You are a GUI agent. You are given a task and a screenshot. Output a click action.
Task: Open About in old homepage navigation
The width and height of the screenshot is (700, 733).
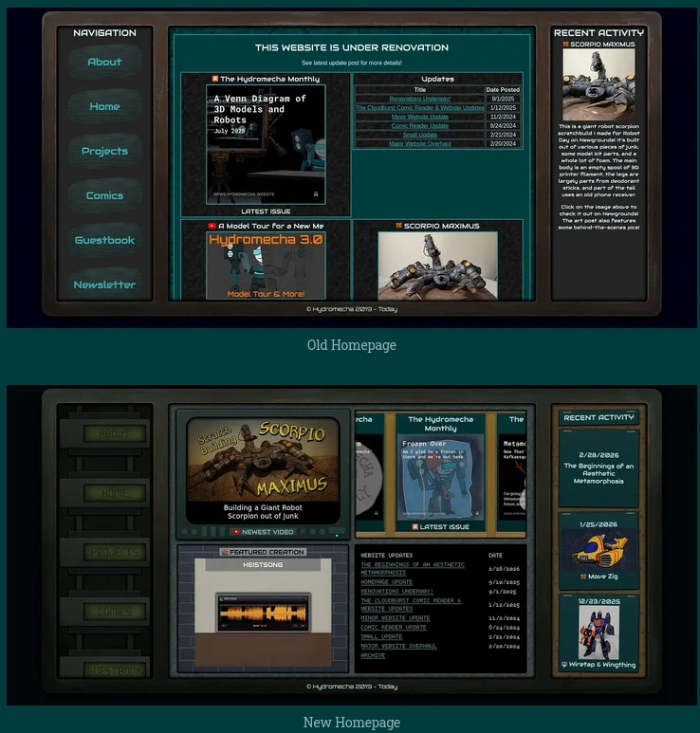click(104, 62)
